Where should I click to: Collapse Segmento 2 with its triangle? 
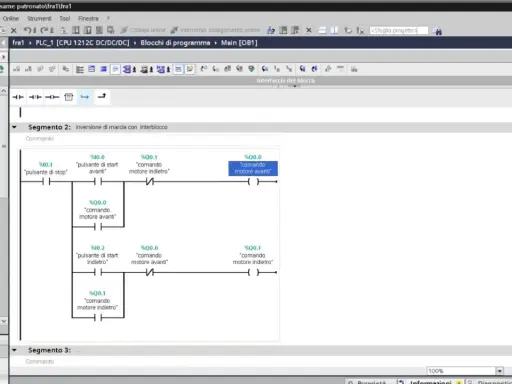14,127
